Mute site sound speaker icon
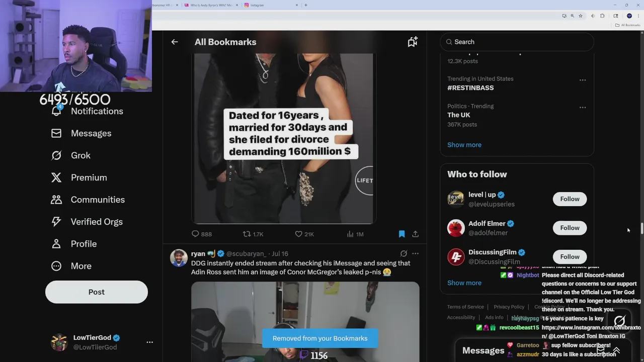Viewport: 644px width, 362px height. [593, 16]
